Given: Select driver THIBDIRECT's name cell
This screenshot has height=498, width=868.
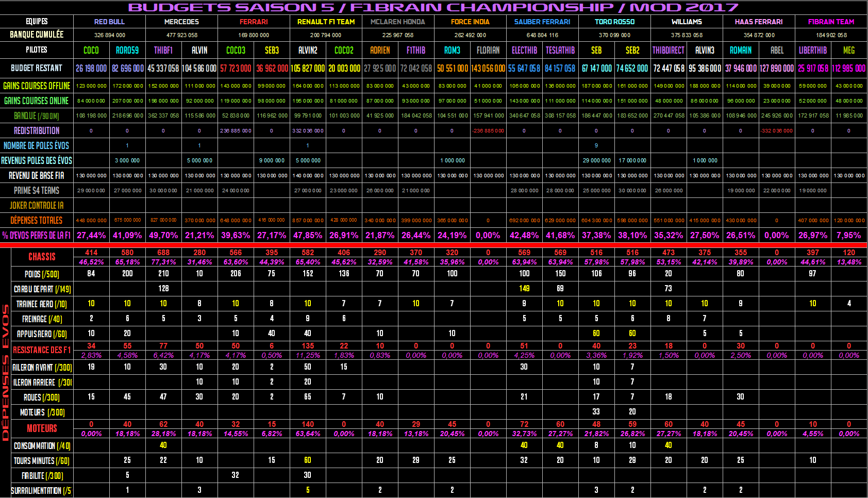Looking at the screenshot, I should (x=669, y=50).
